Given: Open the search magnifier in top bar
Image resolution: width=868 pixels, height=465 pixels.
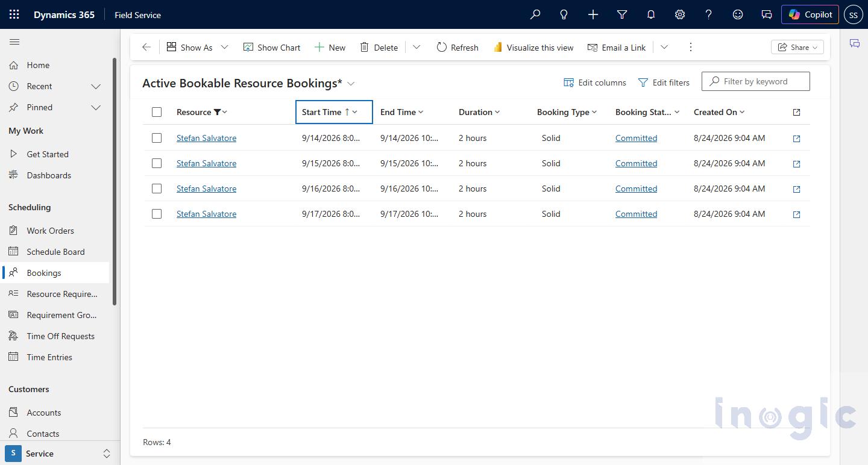Looking at the screenshot, I should point(535,14).
